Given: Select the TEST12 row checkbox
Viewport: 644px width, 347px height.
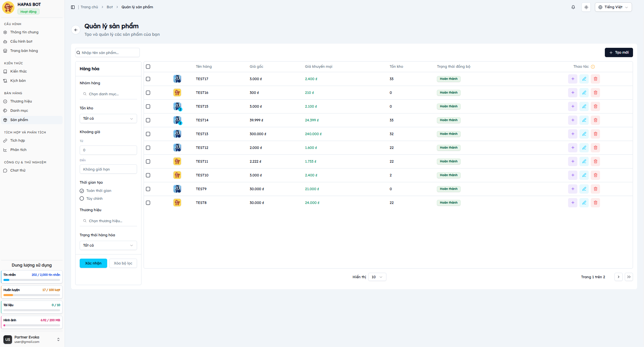Looking at the screenshot, I should click(148, 148).
